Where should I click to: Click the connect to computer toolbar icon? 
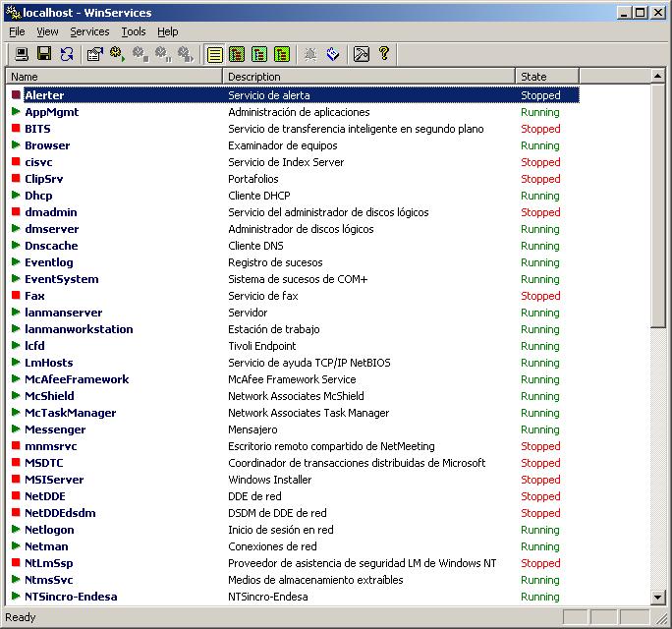22,54
